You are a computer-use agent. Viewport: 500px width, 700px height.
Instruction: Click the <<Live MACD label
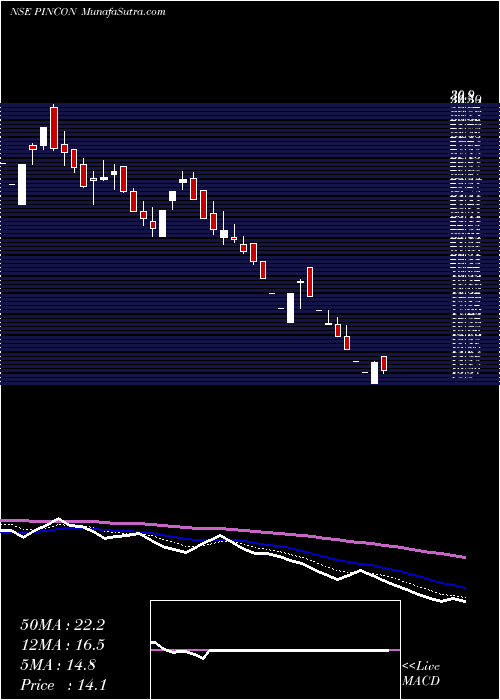[421, 674]
